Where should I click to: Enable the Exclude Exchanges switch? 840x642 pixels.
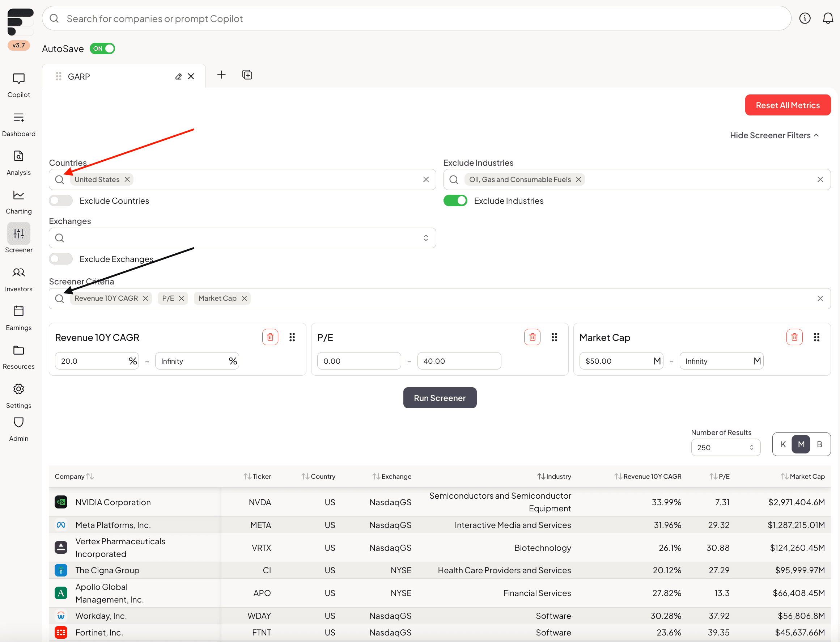point(61,259)
